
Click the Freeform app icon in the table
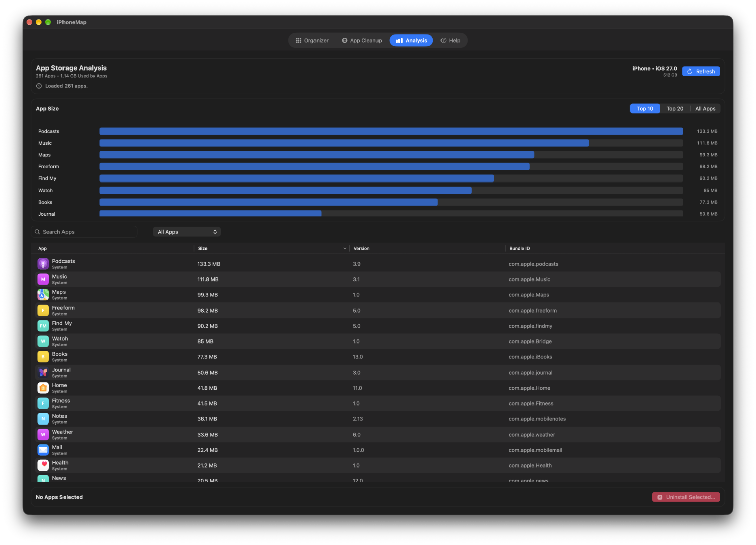point(43,311)
